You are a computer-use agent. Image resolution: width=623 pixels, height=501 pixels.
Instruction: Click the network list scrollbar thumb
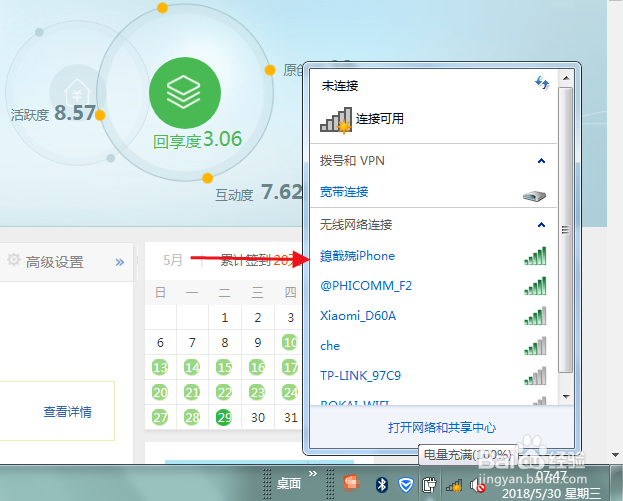[566, 230]
